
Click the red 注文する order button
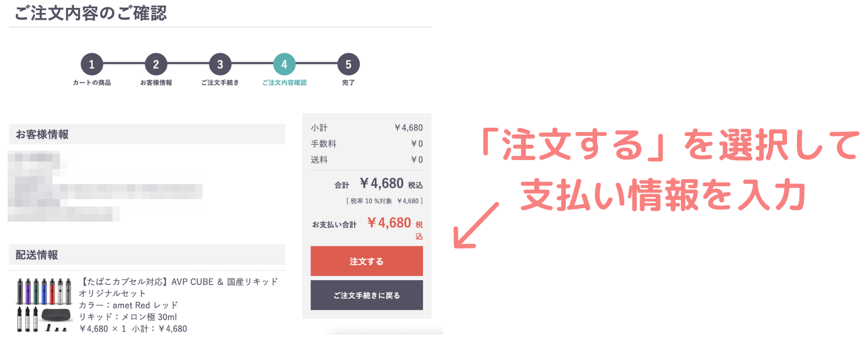366,261
